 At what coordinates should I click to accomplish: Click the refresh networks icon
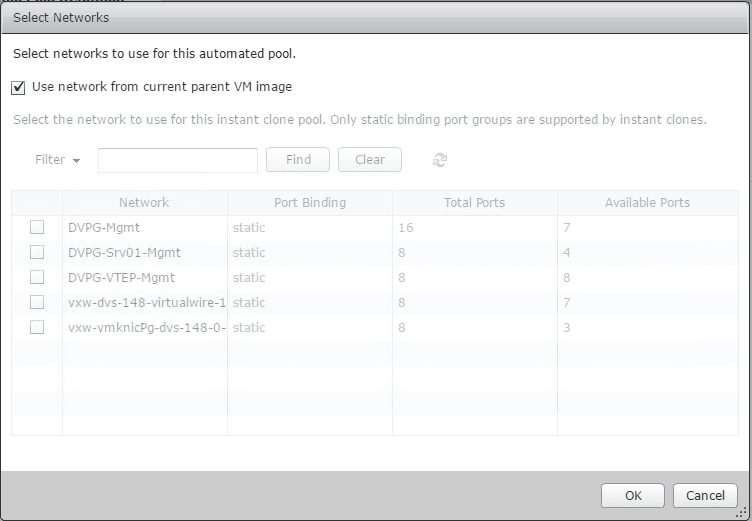[x=439, y=160]
